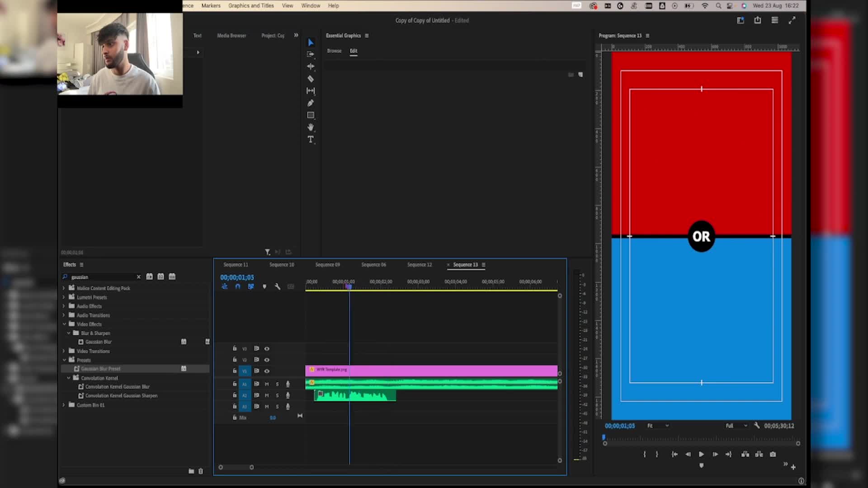Viewport: 868px width, 488px height.
Task: Expand the Video Transitions folder
Action: [63, 351]
